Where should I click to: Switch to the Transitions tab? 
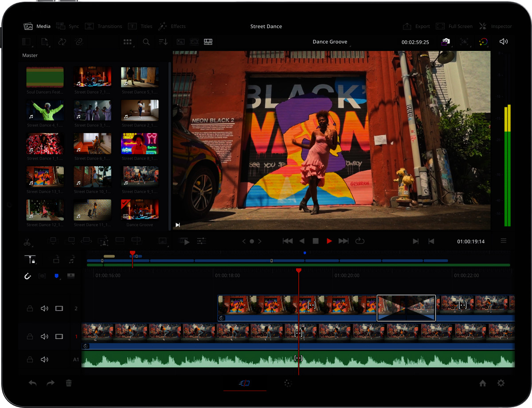coord(104,26)
